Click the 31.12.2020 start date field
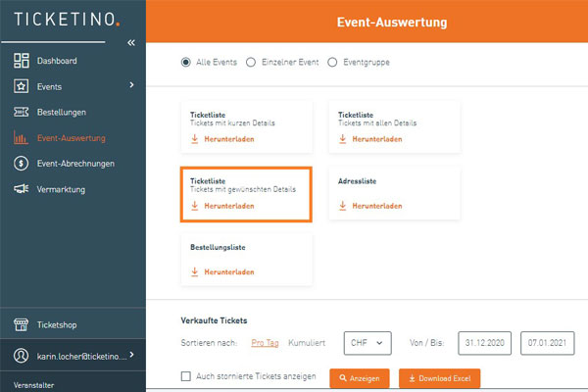588x392 pixels. tap(484, 343)
